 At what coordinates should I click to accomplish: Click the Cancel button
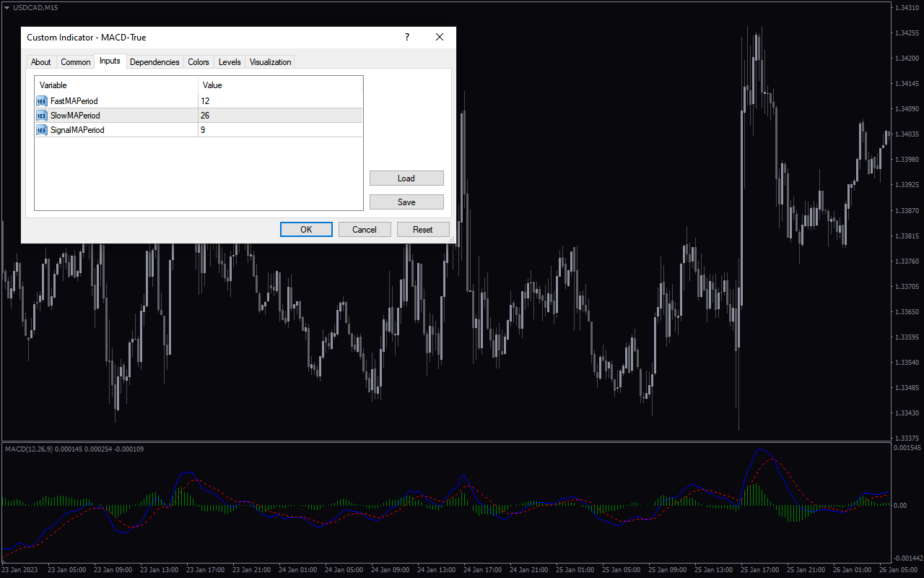tap(365, 230)
